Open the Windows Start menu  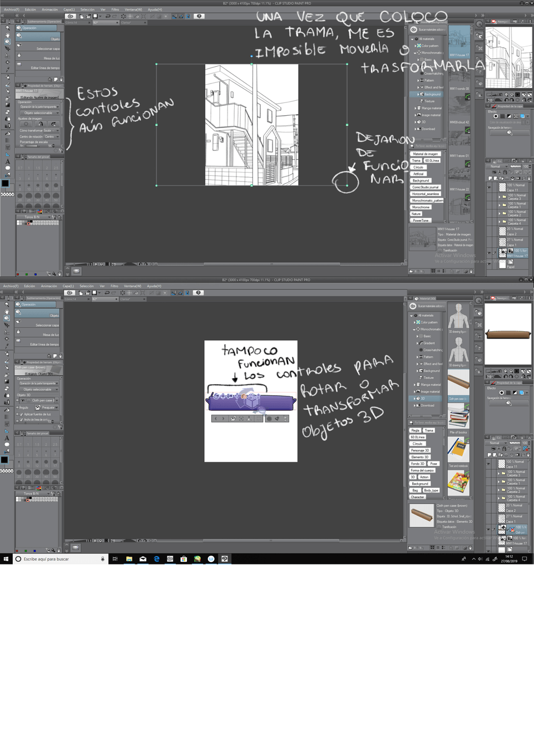point(6,559)
